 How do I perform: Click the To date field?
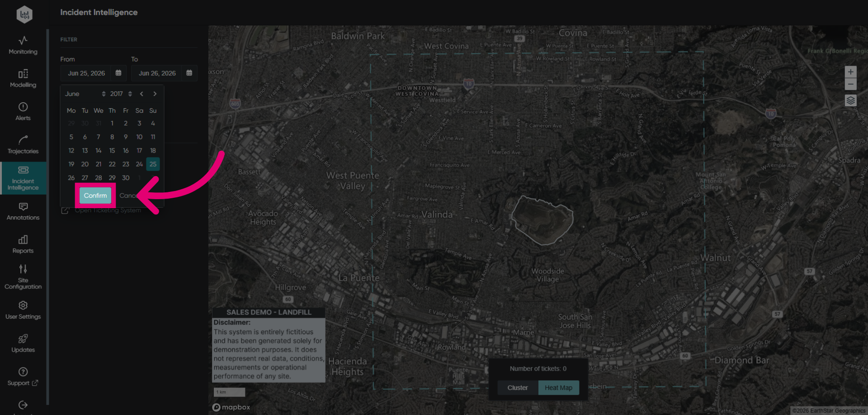coord(157,73)
